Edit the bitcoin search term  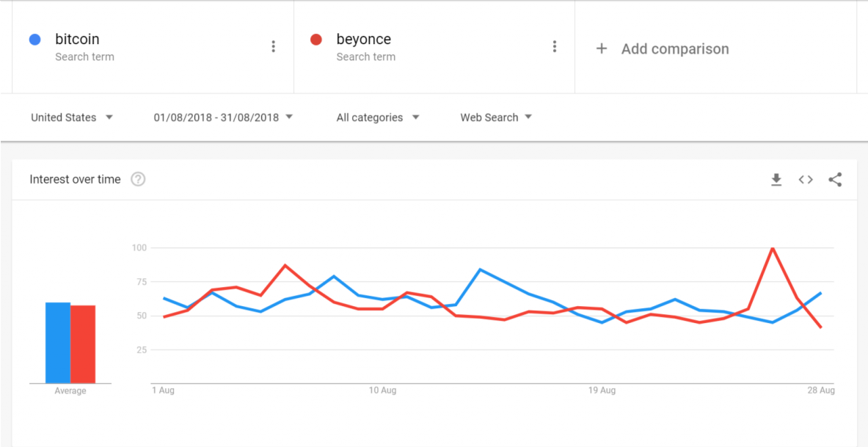[x=77, y=40]
